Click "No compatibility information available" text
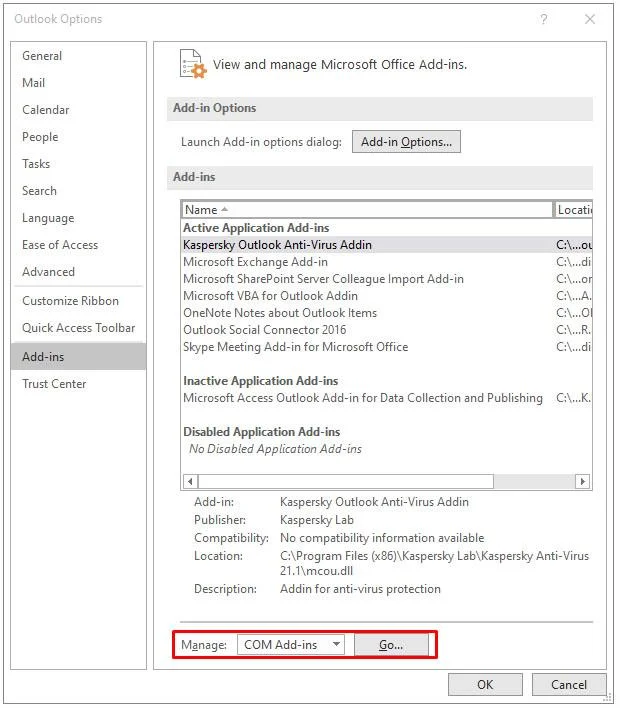Viewport: 620px width, 708px height. 382,538
